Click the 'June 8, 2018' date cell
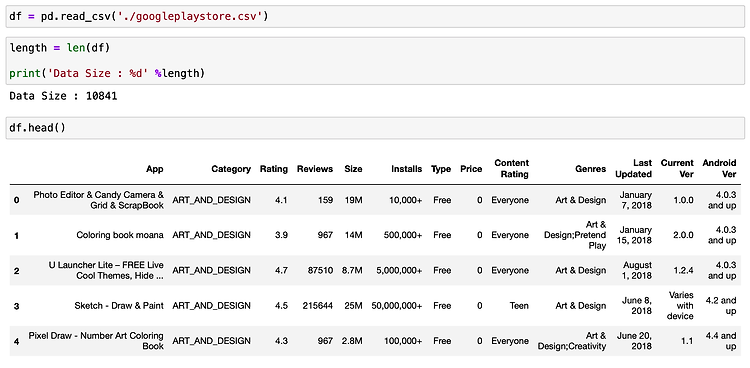The image size is (750, 368). (637, 306)
